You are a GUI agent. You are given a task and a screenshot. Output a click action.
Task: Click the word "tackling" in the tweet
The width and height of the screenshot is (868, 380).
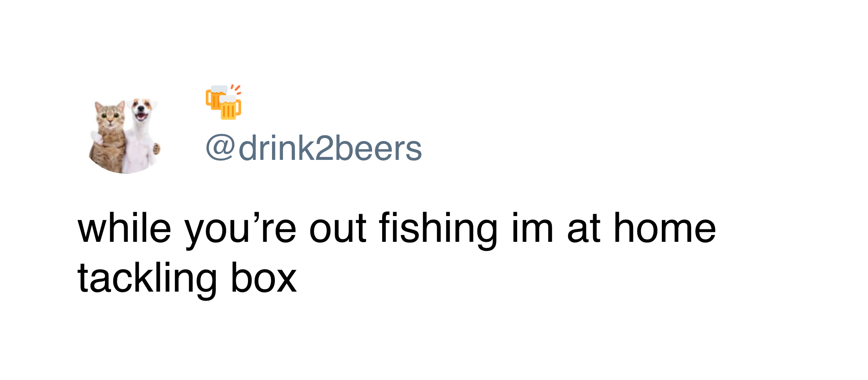tap(147, 279)
